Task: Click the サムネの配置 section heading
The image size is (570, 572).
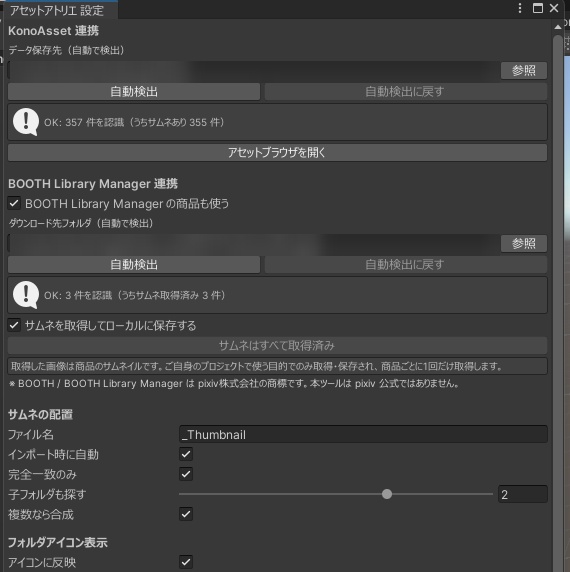Action: (40, 414)
